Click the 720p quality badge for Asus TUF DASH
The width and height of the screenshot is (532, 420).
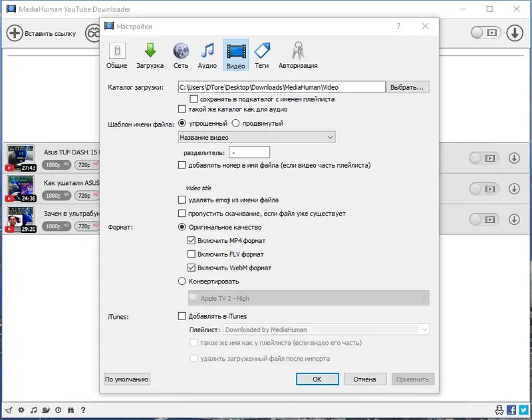coord(87,165)
